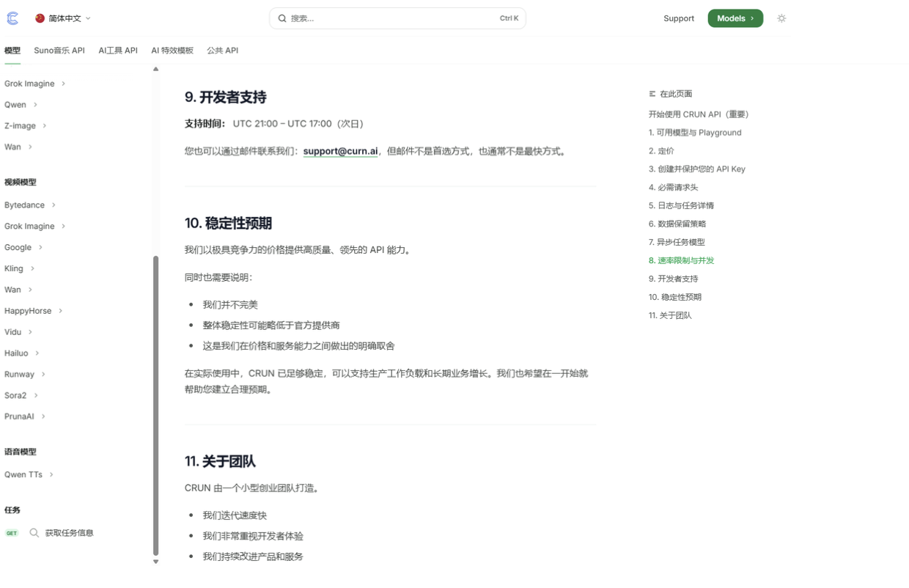Jump to 3. 创建并保护您的 API Key
The height and width of the screenshot is (588, 909).
click(696, 169)
